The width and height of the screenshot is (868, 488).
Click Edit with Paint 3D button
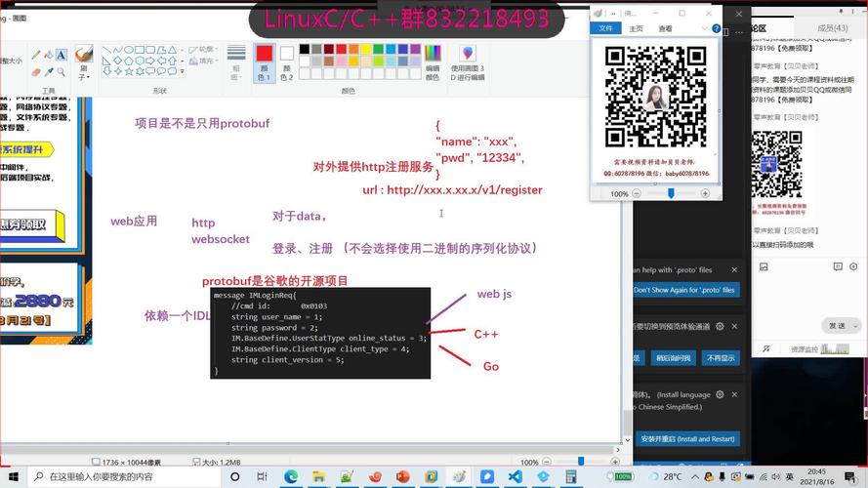pos(468,61)
